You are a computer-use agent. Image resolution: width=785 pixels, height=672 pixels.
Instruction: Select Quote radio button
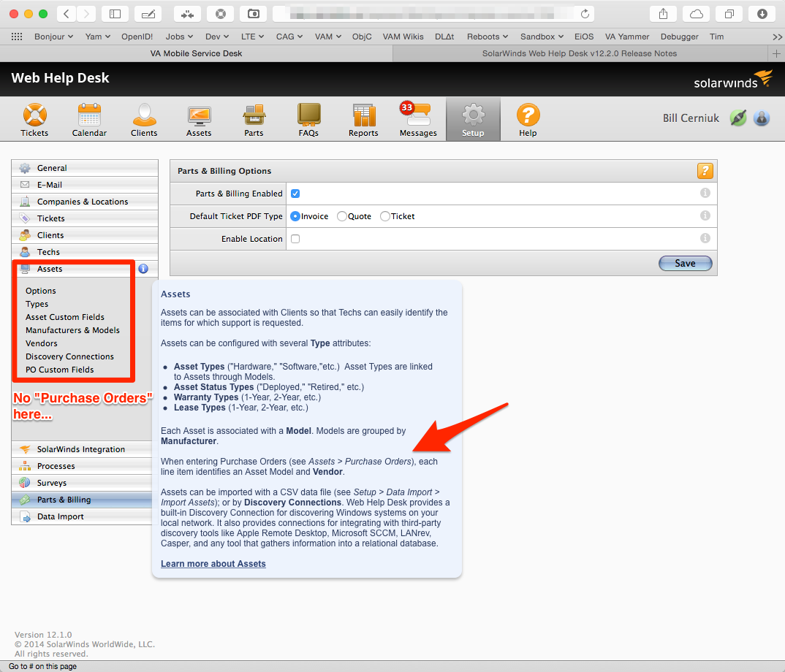point(342,216)
